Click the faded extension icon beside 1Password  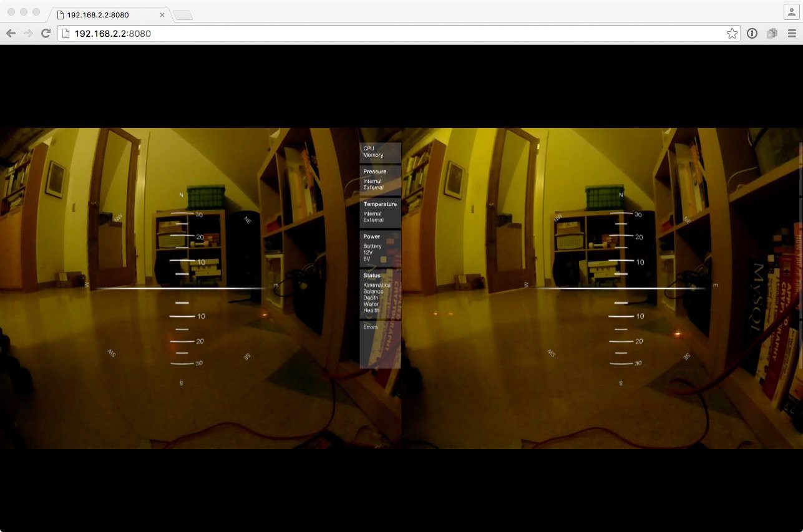click(772, 34)
